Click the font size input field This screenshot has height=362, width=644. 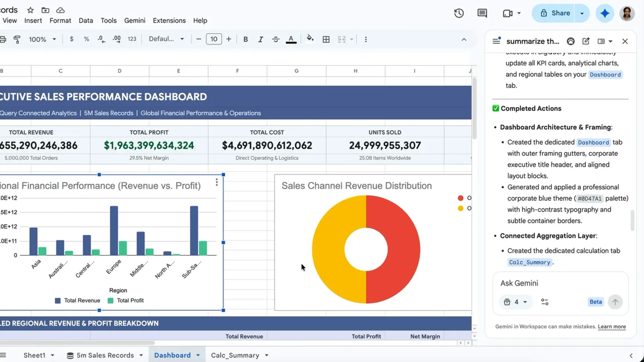(214, 39)
